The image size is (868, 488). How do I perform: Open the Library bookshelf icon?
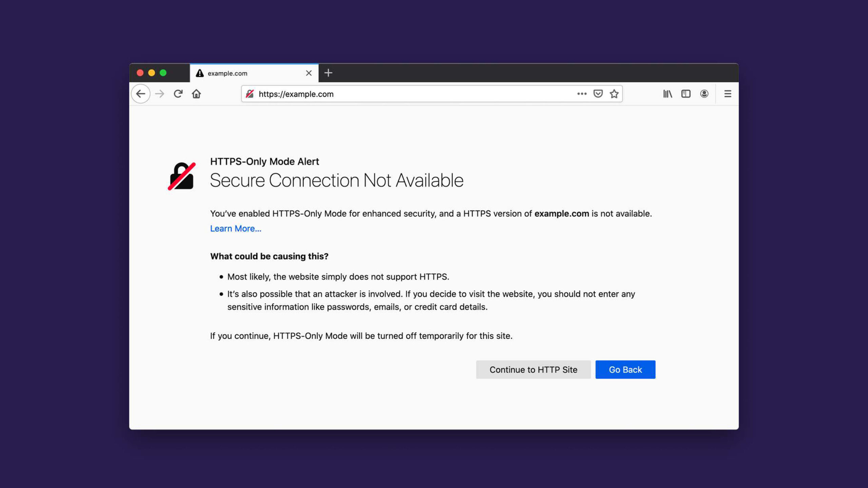pyautogui.click(x=668, y=94)
